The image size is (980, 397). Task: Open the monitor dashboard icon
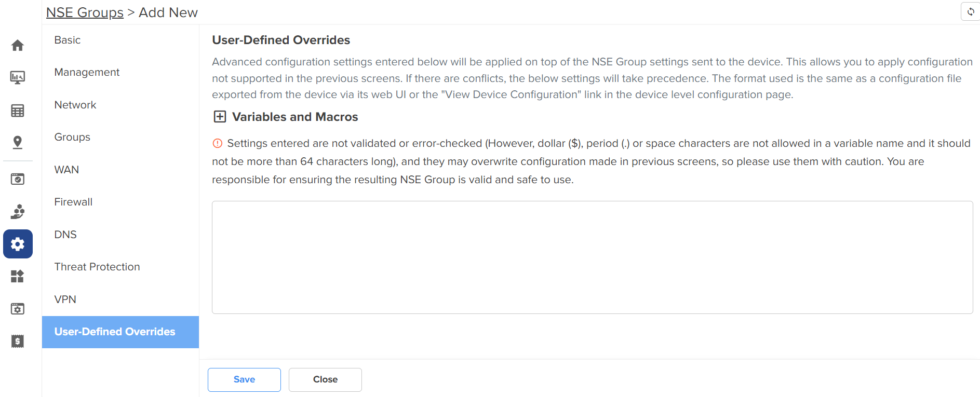click(x=18, y=78)
